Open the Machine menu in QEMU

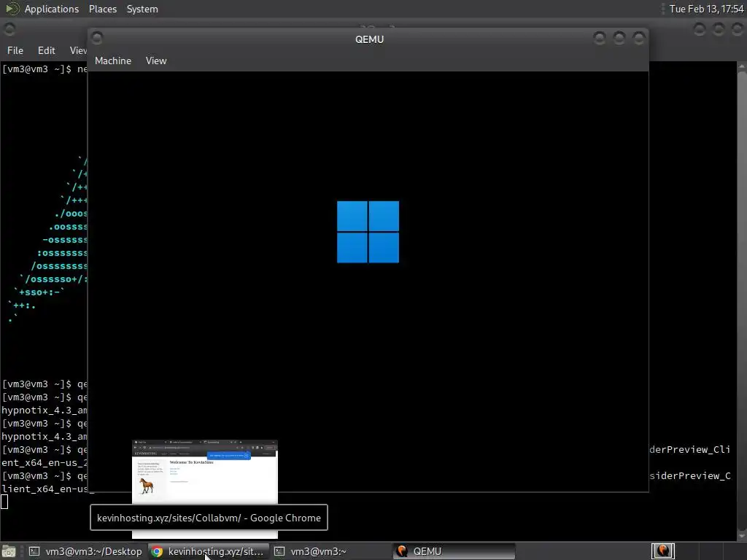point(113,61)
